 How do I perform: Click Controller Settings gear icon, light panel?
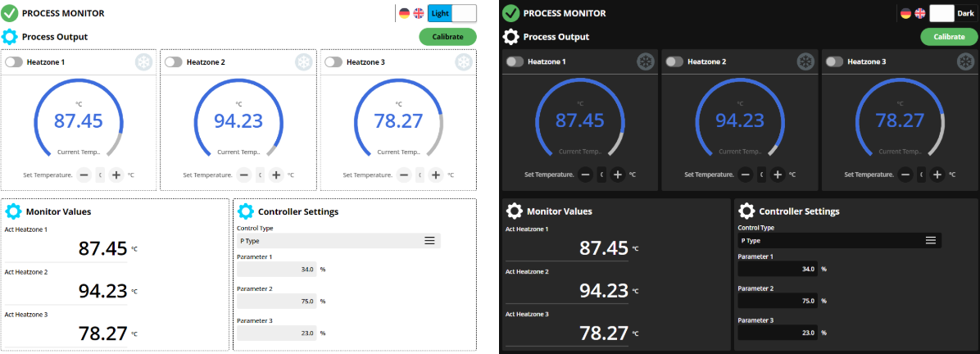click(246, 211)
